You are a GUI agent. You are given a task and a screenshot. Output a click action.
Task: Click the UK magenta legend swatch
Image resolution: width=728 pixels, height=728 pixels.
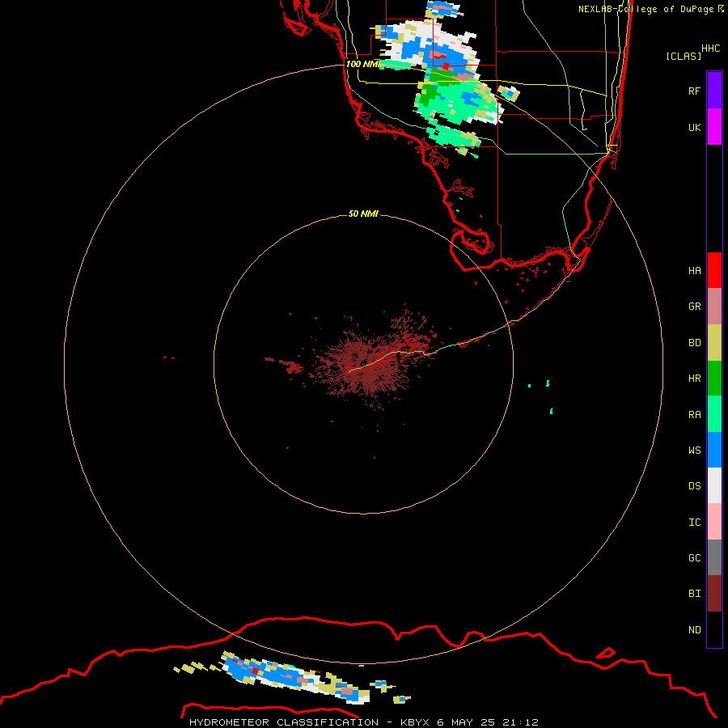point(714,127)
